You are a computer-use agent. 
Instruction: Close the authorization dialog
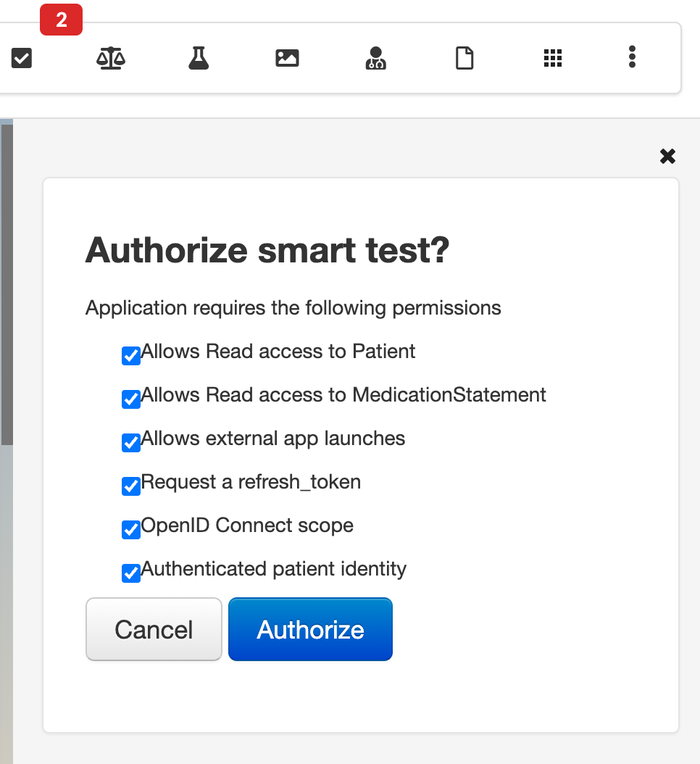click(x=667, y=156)
